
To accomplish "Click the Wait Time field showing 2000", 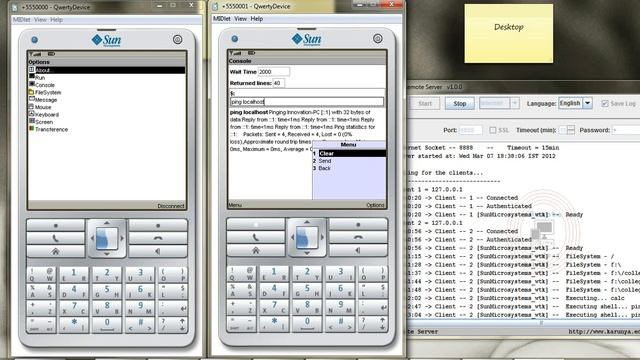I will tap(274, 72).
